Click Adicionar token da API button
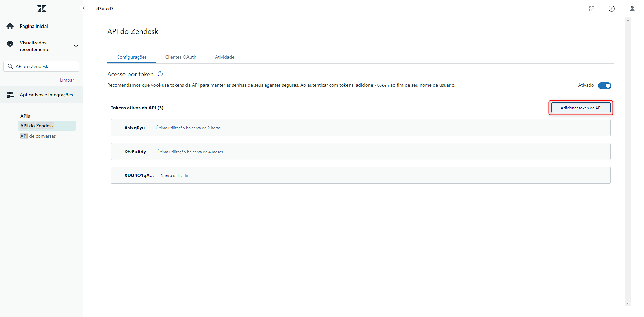Viewport: 644px width, 317px height. [581, 108]
